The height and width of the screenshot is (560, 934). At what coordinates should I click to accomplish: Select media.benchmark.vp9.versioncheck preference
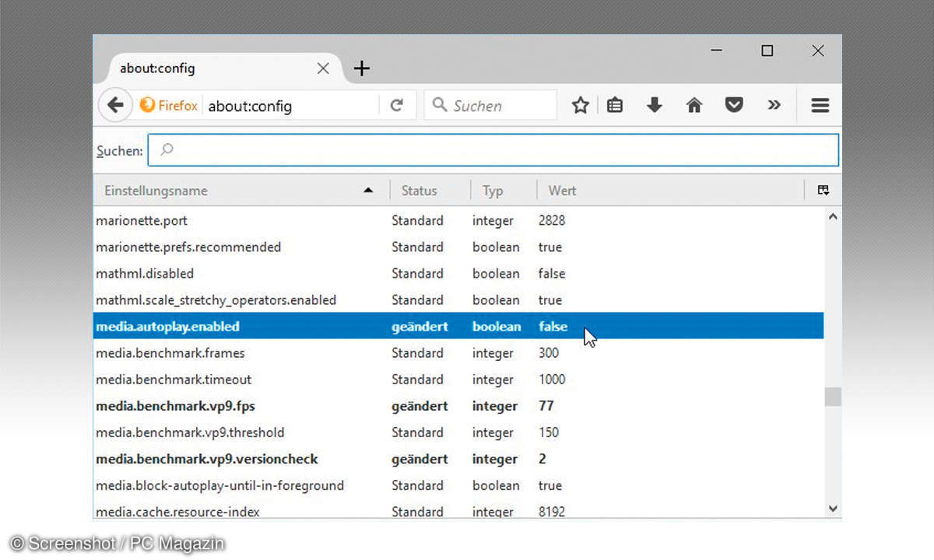[458, 459]
